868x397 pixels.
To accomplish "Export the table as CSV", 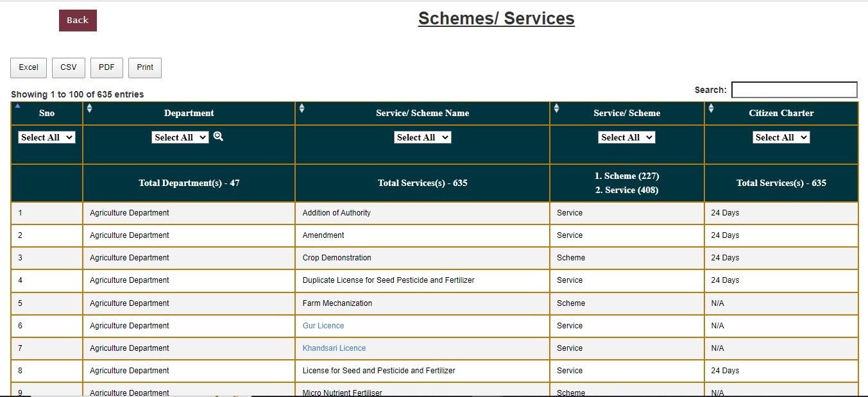I will (x=69, y=68).
